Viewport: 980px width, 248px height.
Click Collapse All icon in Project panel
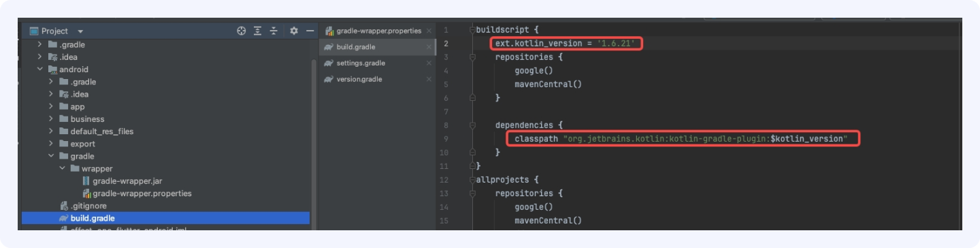pos(274,31)
